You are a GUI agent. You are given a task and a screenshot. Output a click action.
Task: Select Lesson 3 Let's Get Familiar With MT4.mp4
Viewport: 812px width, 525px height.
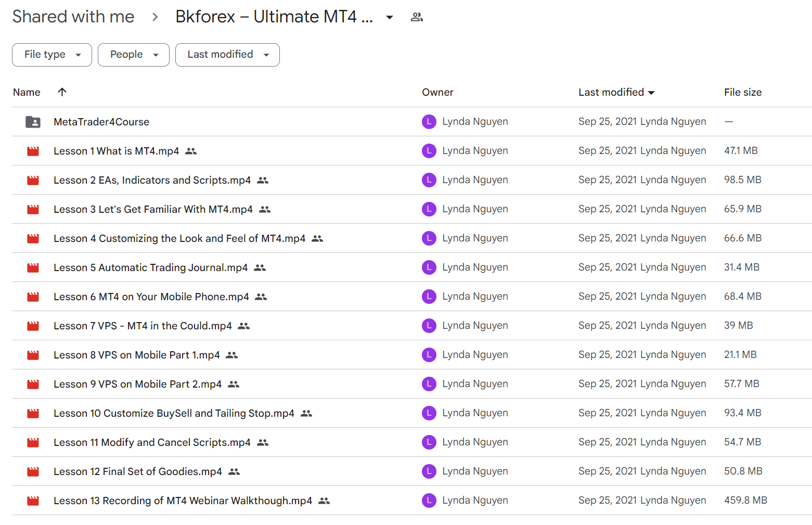pyautogui.click(x=153, y=209)
